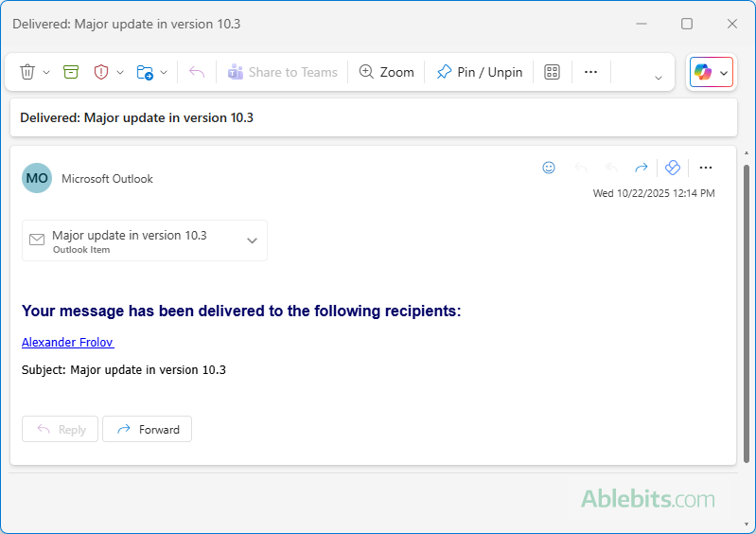Open the toolbar More options ellipsis
The image size is (756, 534).
[x=590, y=72]
